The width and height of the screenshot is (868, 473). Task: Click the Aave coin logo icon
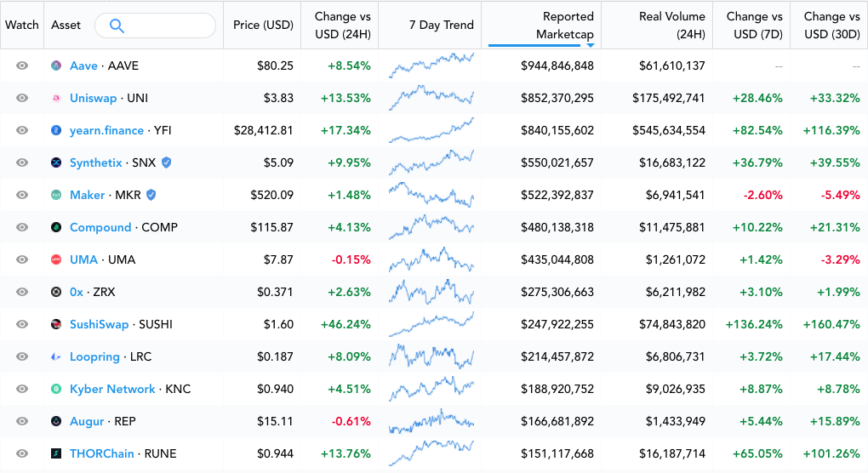pos(56,66)
